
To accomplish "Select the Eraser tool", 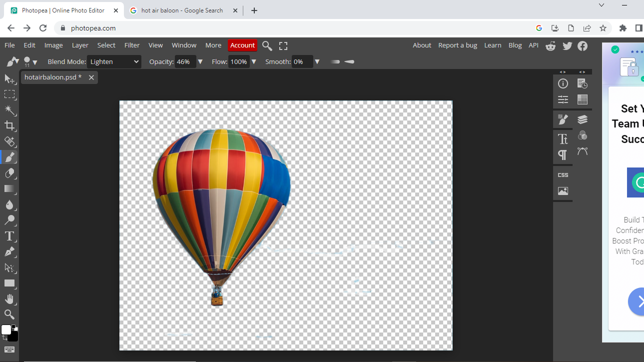I will point(9,173).
